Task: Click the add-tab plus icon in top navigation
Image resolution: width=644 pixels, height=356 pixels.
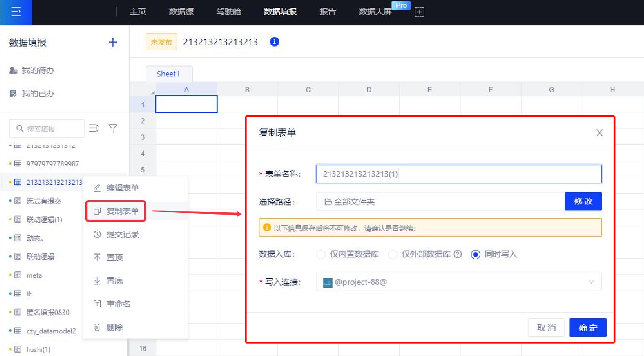Action: point(419,12)
